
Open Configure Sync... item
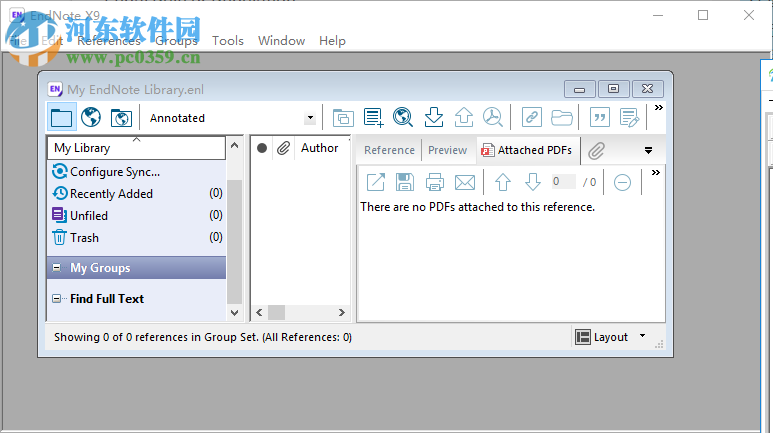(x=114, y=172)
